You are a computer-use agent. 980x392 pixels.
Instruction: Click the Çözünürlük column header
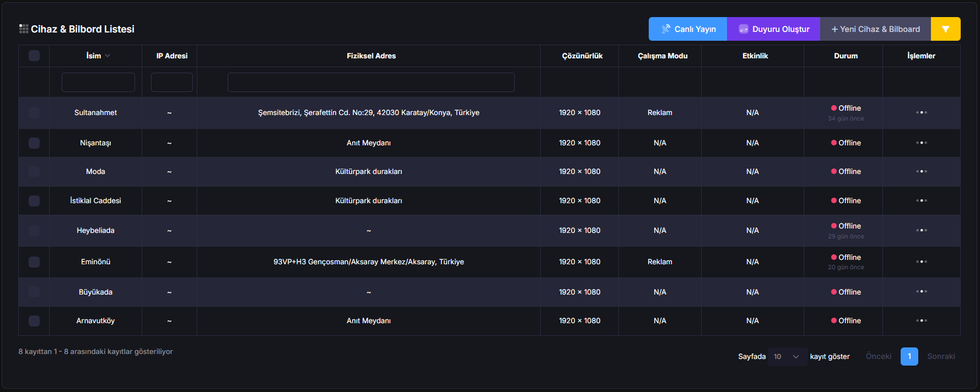tap(582, 56)
